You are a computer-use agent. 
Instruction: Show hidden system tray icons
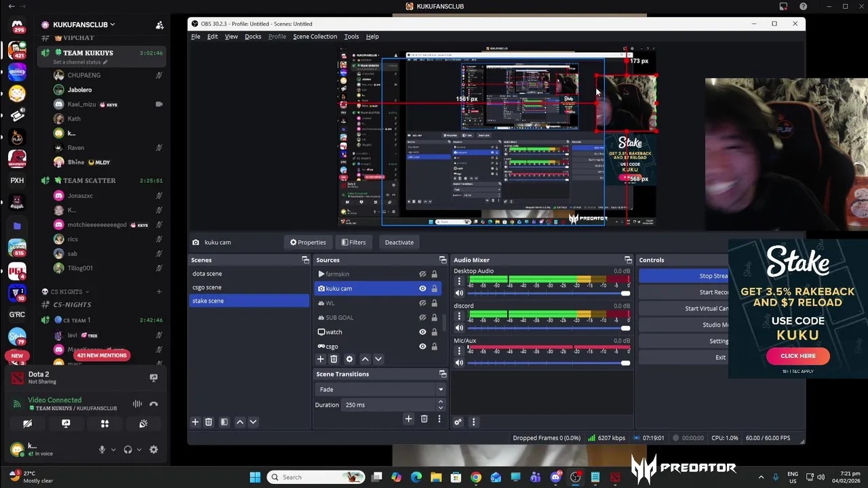761,477
